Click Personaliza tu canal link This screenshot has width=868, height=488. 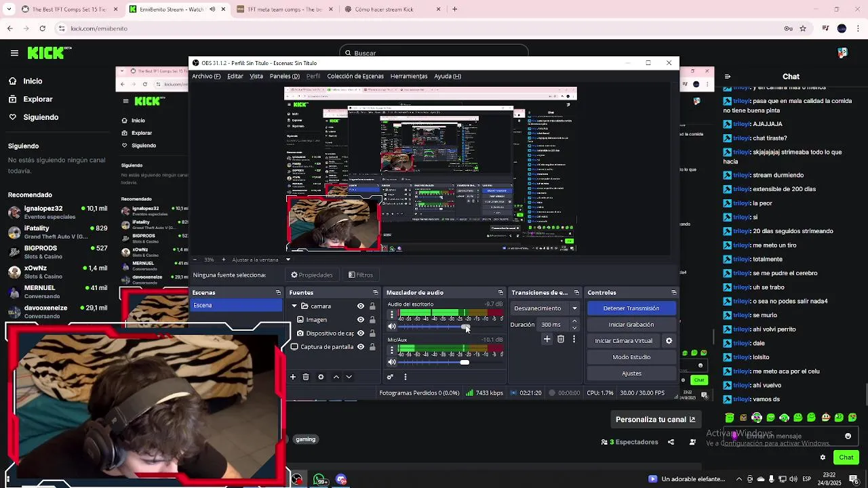pos(655,420)
